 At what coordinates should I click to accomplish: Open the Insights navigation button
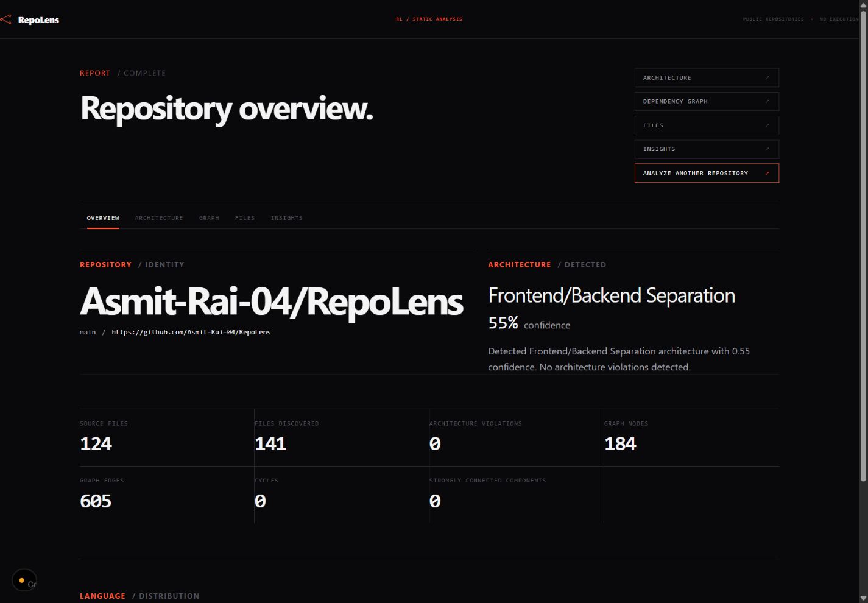pos(707,149)
